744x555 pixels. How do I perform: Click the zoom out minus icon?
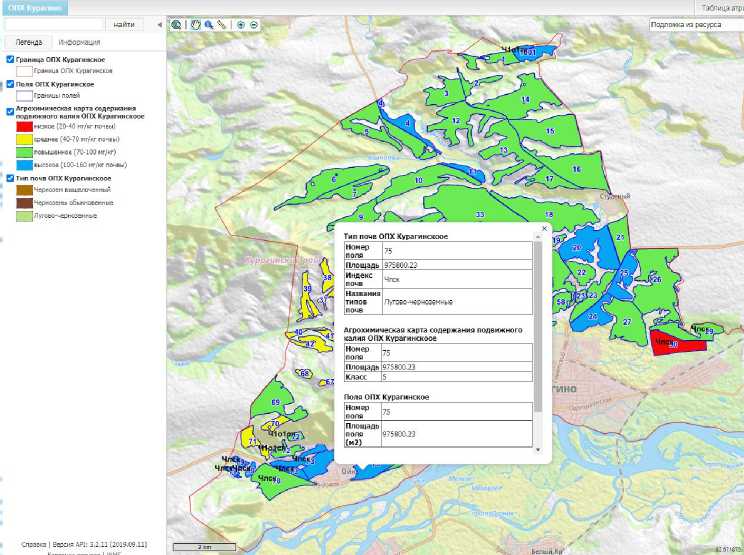[254, 24]
